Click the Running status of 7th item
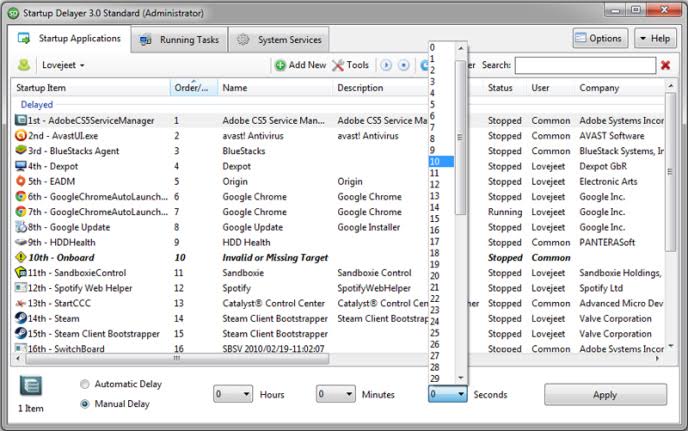Viewport: 688px width, 431px height. (505, 212)
